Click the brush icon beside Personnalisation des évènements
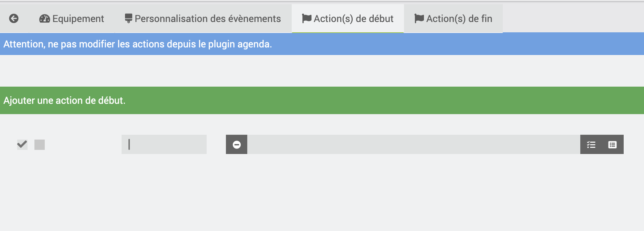644x231 pixels. pos(128,19)
